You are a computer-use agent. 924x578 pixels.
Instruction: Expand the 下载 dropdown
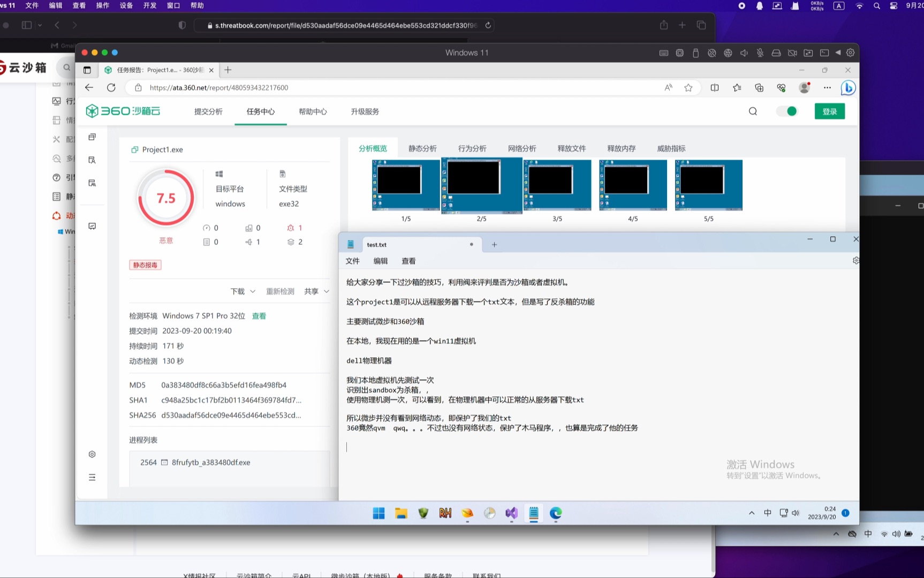(243, 291)
